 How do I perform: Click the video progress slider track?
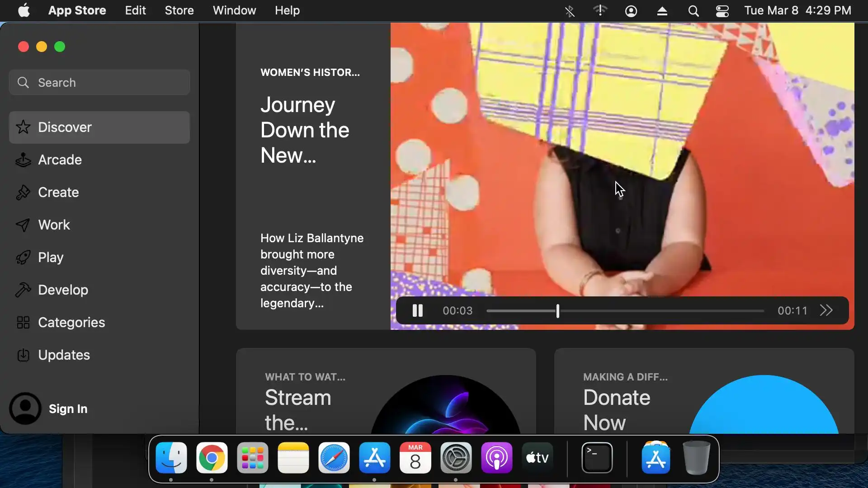(660, 311)
